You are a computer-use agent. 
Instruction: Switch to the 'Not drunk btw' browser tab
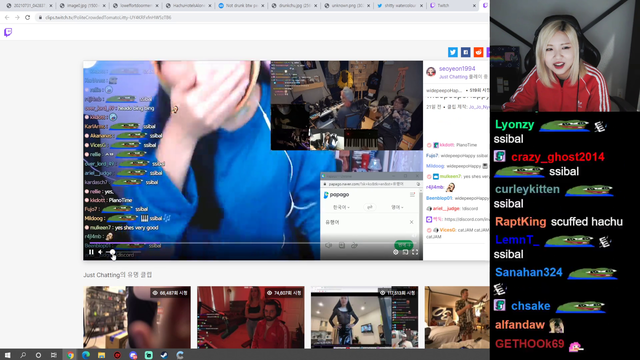(241, 6)
